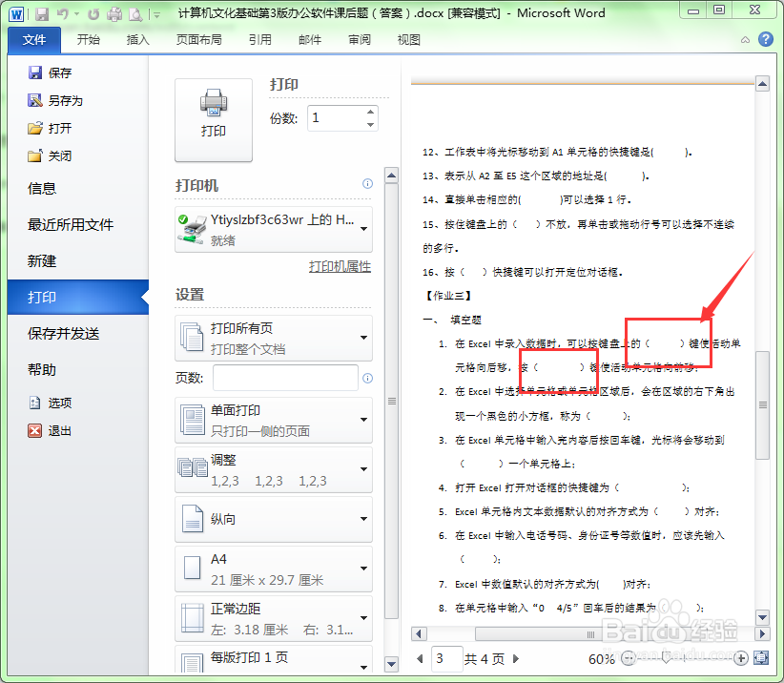The width and height of the screenshot is (784, 683).
Task: Select 打印 in the backstage sidebar
Action: point(78,297)
